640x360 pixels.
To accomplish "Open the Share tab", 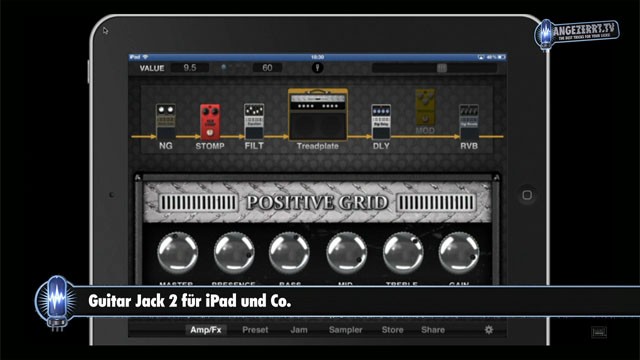I will tap(433, 330).
